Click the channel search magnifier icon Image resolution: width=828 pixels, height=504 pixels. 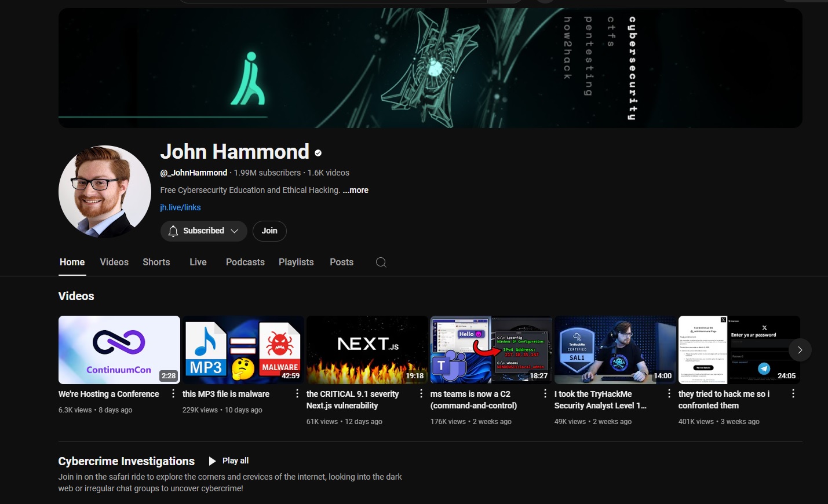(x=381, y=262)
